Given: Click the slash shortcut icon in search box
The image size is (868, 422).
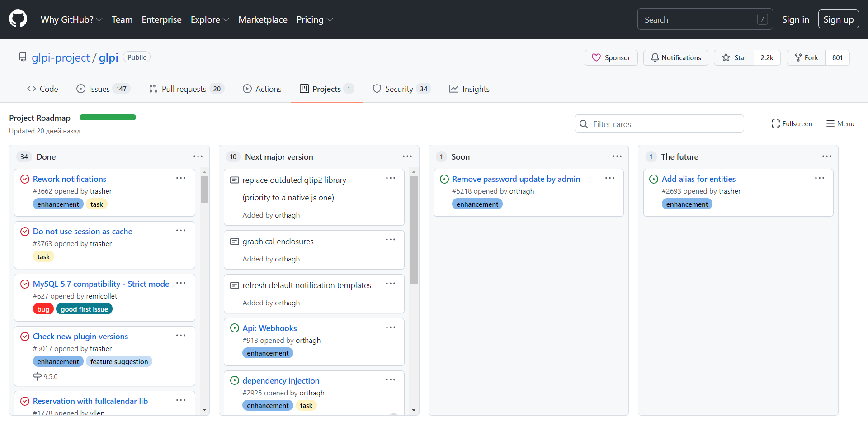Looking at the screenshot, I should click(x=762, y=19).
